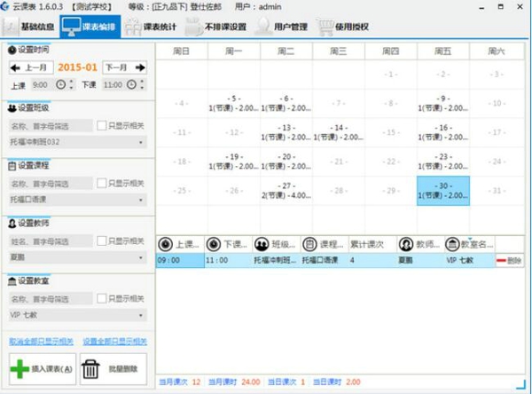This screenshot has width=532, height=394.
Task: Enable 只显示相关 checkbox under 设置班级
Action: (101, 126)
